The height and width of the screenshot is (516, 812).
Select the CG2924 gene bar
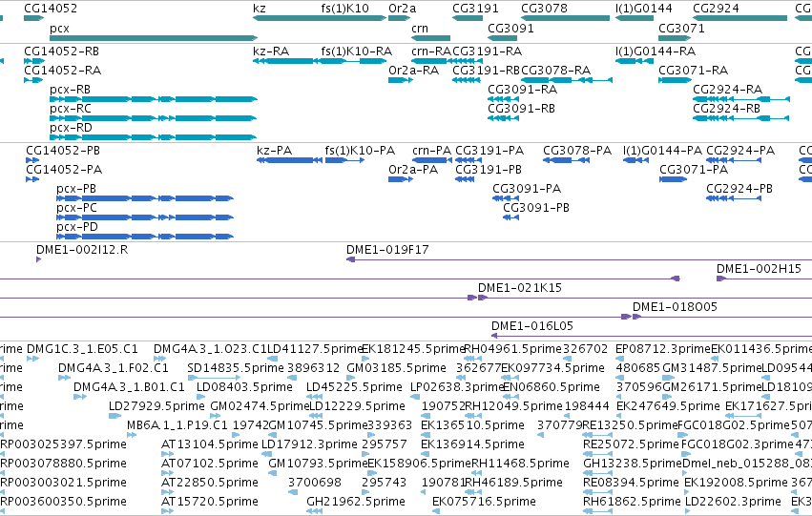740,18
